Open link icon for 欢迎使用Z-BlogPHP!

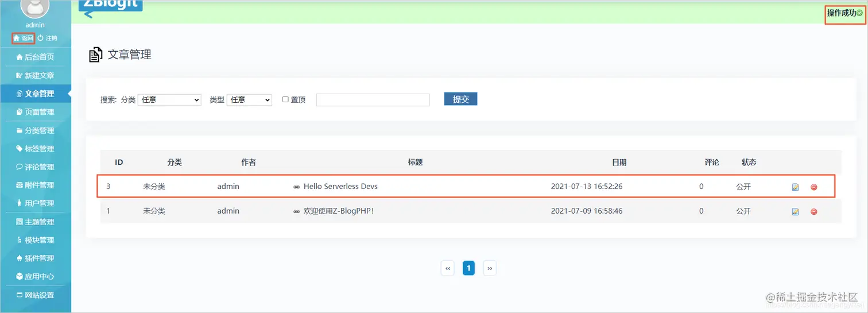(296, 212)
